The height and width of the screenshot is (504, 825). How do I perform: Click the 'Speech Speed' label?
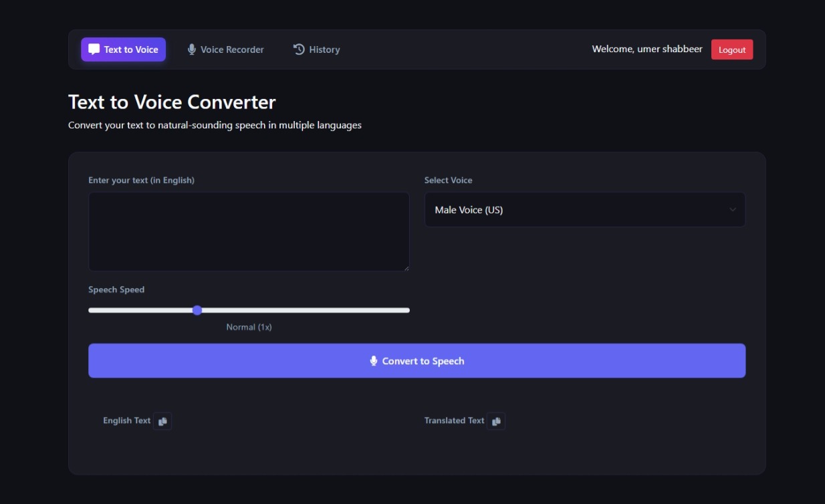[x=116, y=290]
